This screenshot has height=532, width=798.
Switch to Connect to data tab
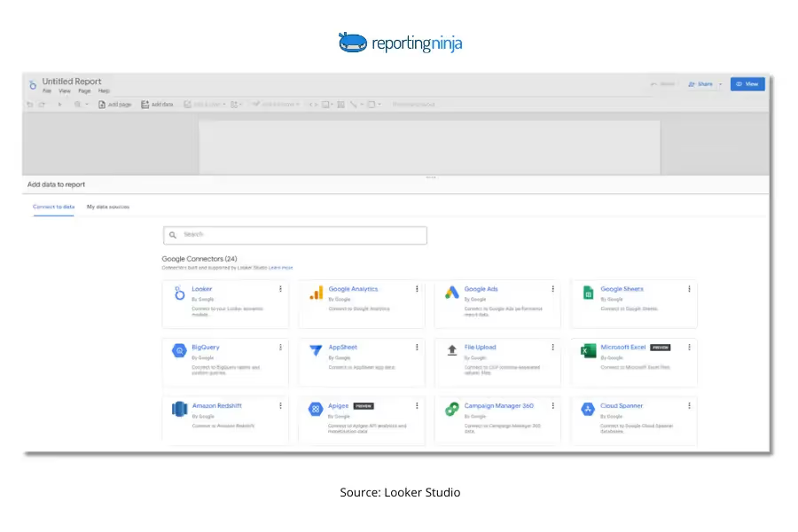(x=53, y=207)
